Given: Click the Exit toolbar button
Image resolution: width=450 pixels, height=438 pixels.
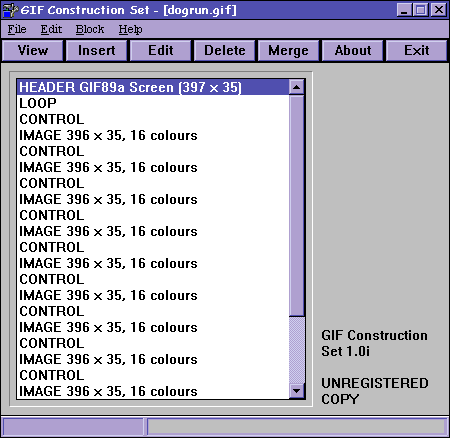Looking at the screenshot, I should pyautogui.click(x=417, y=51).
